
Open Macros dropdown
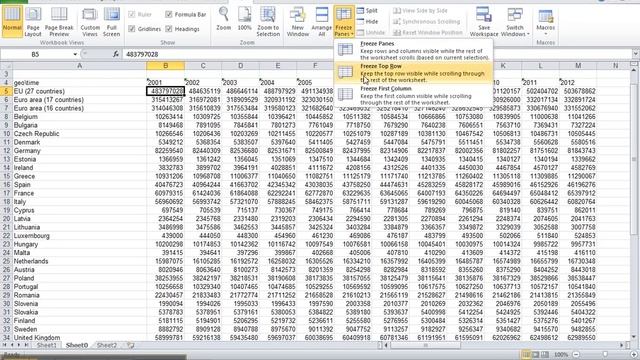pyautogui.click(x=545, y=22)
